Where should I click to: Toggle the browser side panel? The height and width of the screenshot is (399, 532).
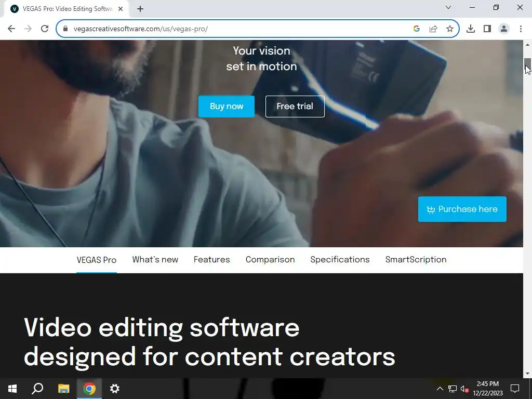coord(487,29)
